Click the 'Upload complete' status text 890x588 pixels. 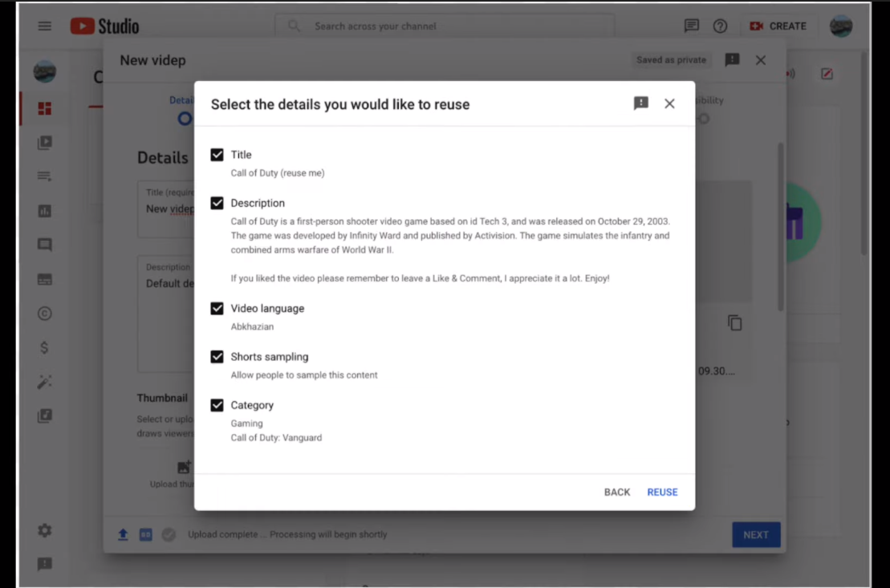coord(287,534)
